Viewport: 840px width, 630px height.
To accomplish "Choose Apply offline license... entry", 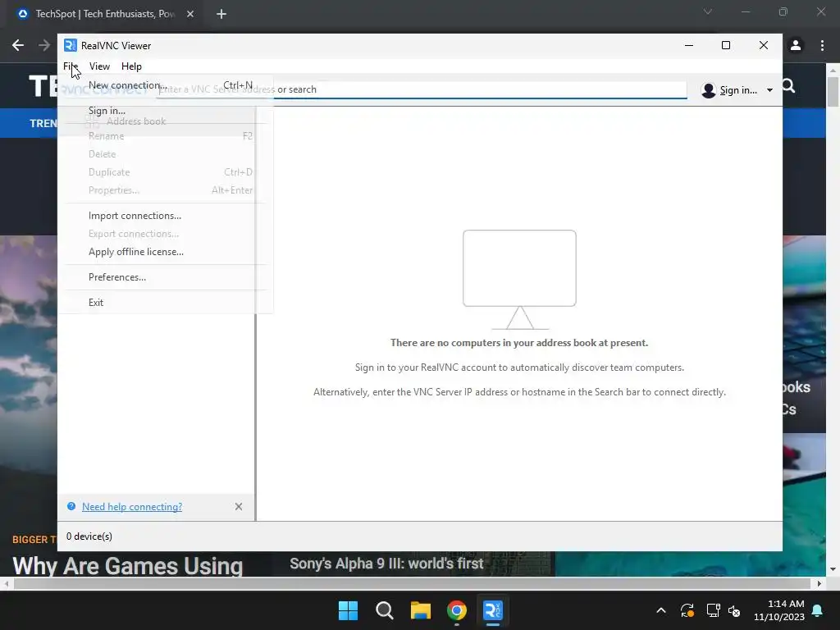I will click(x=166, y=252).
